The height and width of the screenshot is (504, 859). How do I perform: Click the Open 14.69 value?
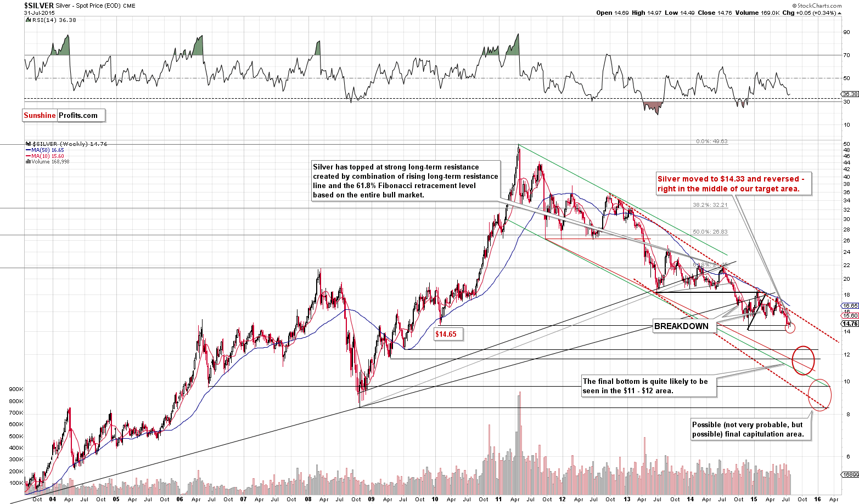(612, 13)
